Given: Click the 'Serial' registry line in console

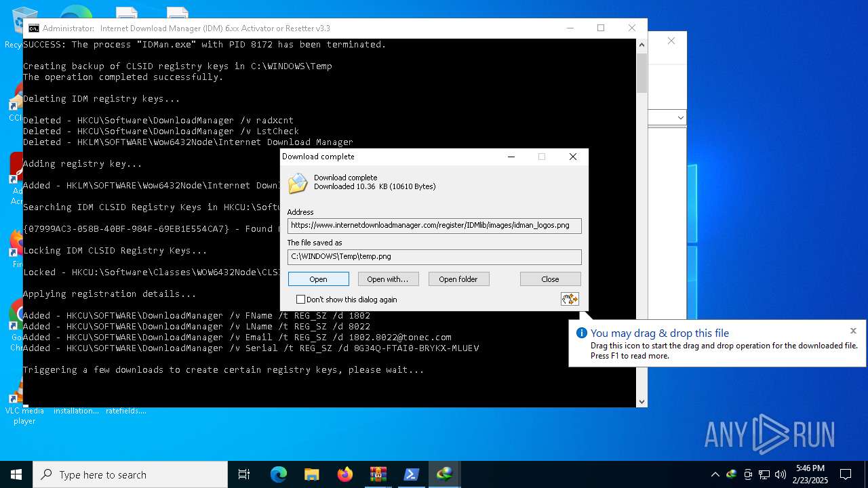Looking at the screenshot, I should (251, 348).
